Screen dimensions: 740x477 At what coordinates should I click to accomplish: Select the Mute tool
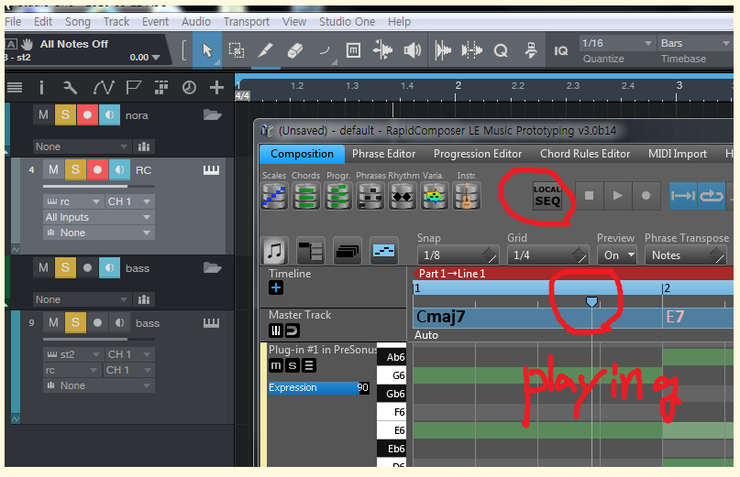click(x=353, y=50)
